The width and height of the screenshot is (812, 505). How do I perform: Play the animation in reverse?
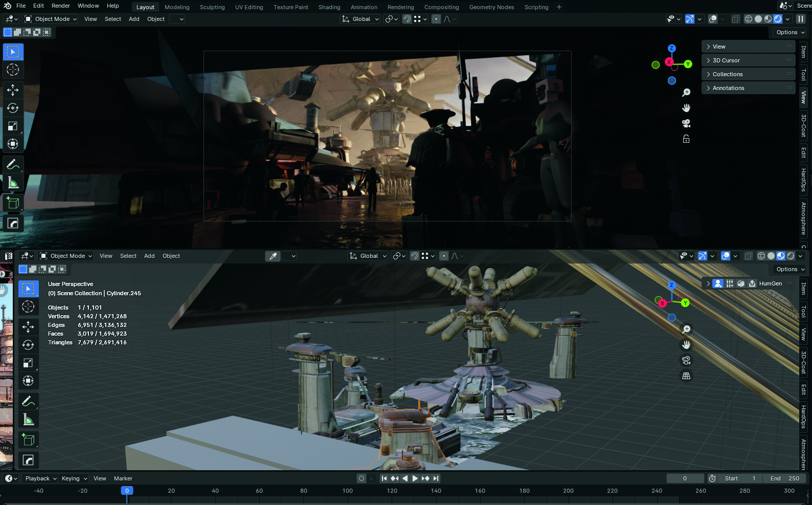coord(404,478)
